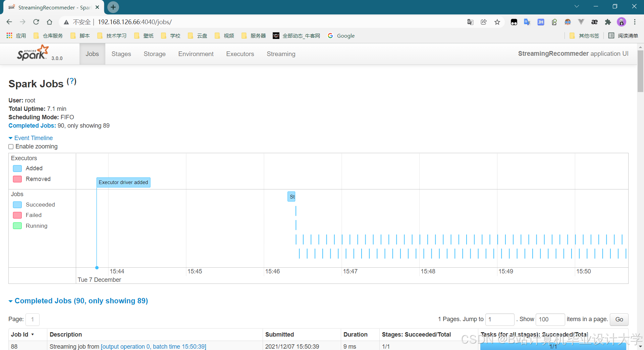Viewport: 644px width, 350px height.
Task: Go back to the previous page
Action: click(x=9, y=22)
